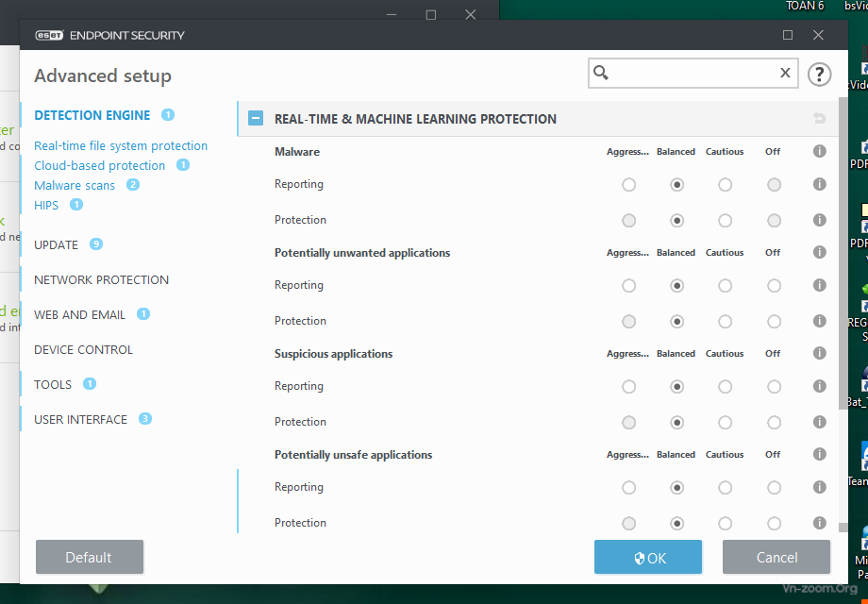Turn Off Suspicious applications Protection
Image resolution: width=868 pixels, height=604 pixels.
[x=774, y=422]
